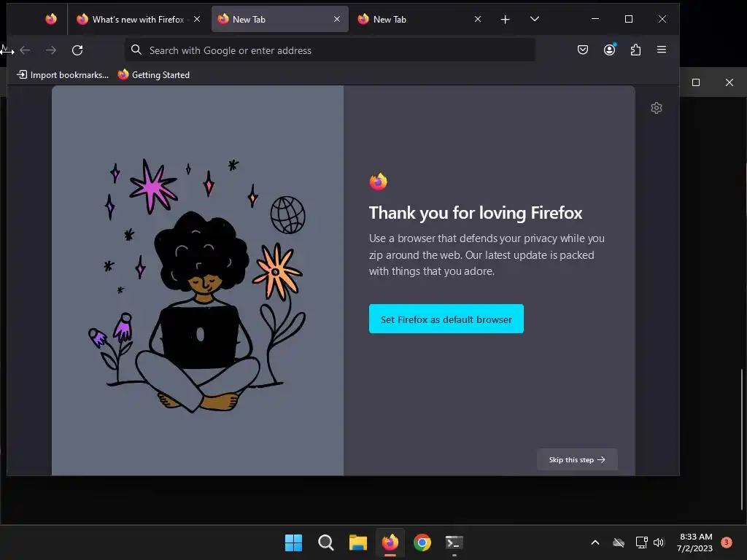Close the active middle New Tab
747x560 pixels.
337,19
